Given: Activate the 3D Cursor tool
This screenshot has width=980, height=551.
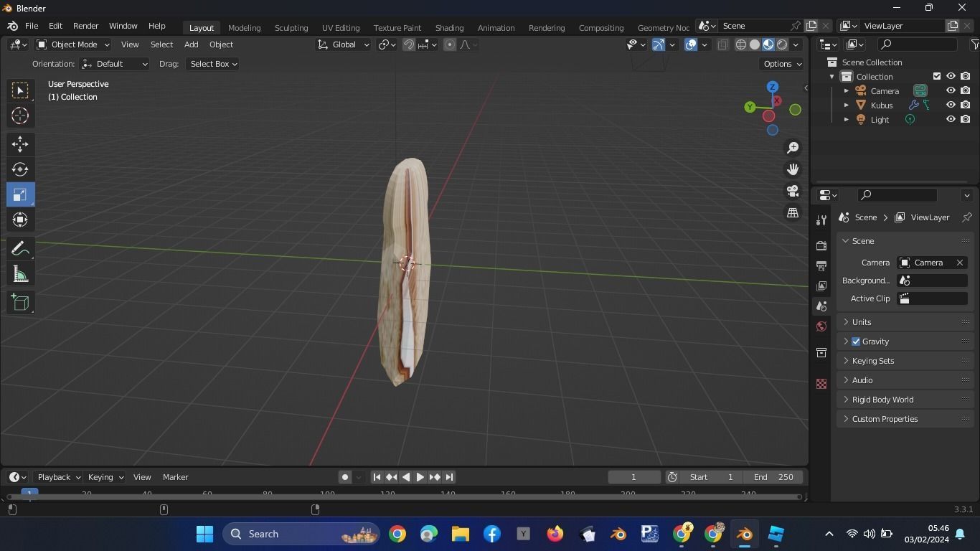Looking at the screenshot, I should coord(20,116).
